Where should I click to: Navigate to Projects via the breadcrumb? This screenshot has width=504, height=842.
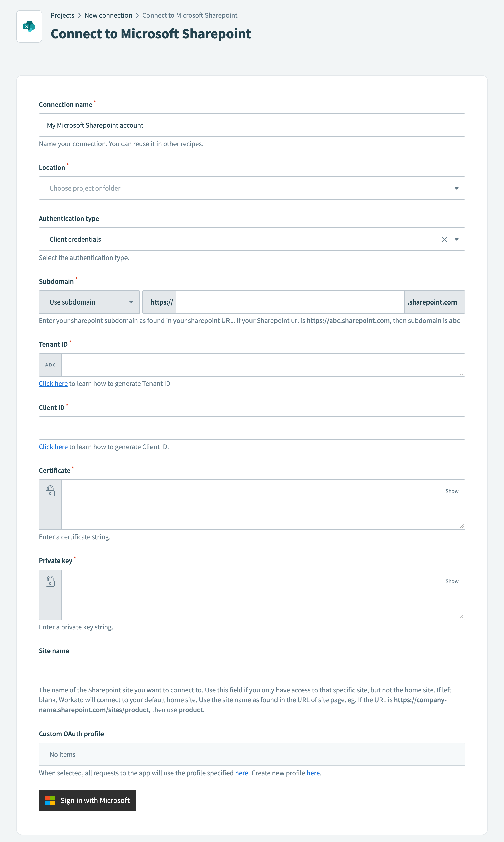tap(62, 15)
